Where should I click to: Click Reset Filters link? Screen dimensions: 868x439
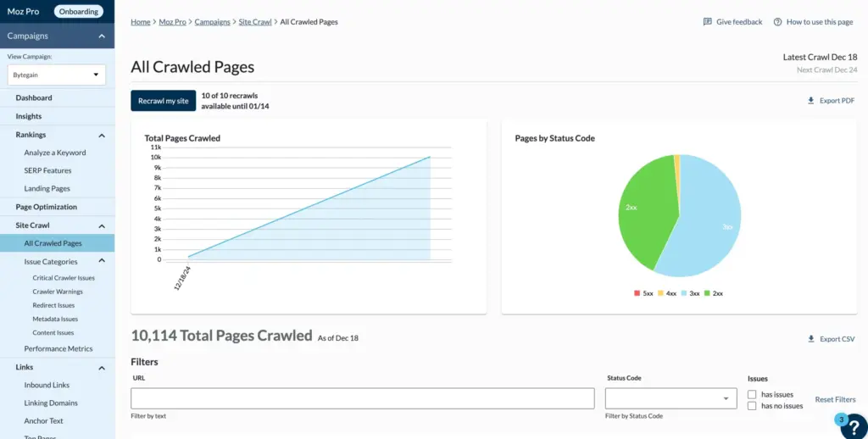pyautogui.click(x=835, y=399)
